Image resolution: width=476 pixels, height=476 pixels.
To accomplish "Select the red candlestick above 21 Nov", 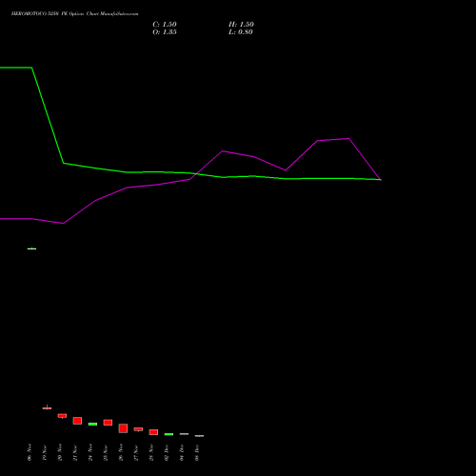I will tap(77, 421).
